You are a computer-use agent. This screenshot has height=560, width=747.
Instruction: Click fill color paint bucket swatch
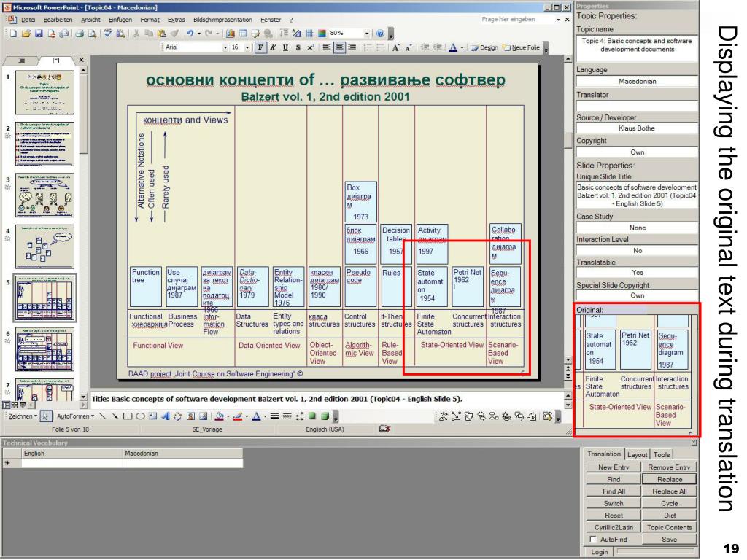coord(220,416)
